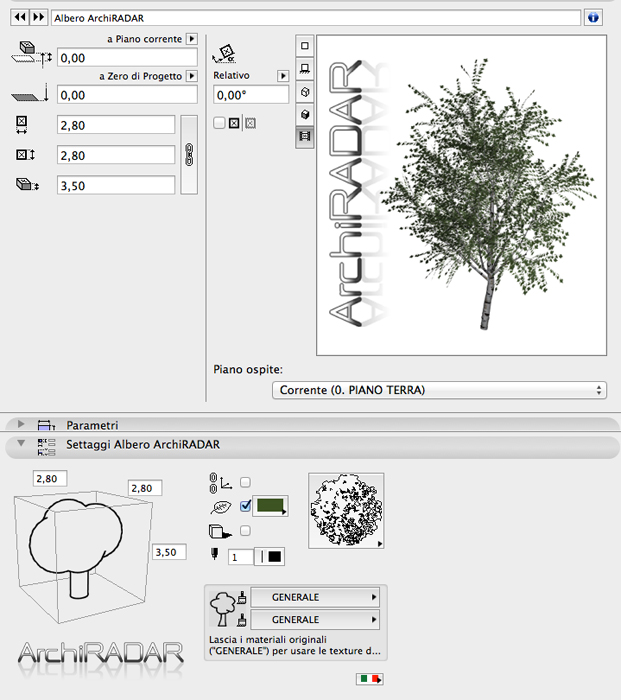Screen dimensions: 621x700
Task: Select the 3D hidden-line preview icon
Action: click(x=305, y=91)
